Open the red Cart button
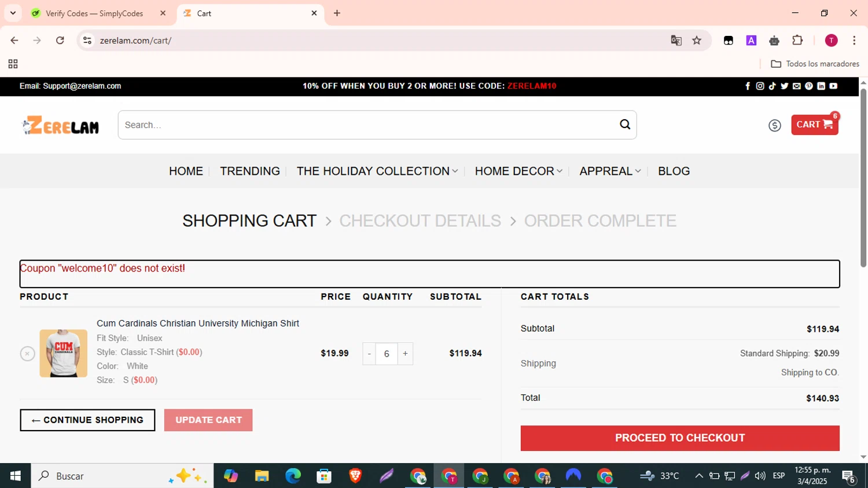 coord(815,124)
